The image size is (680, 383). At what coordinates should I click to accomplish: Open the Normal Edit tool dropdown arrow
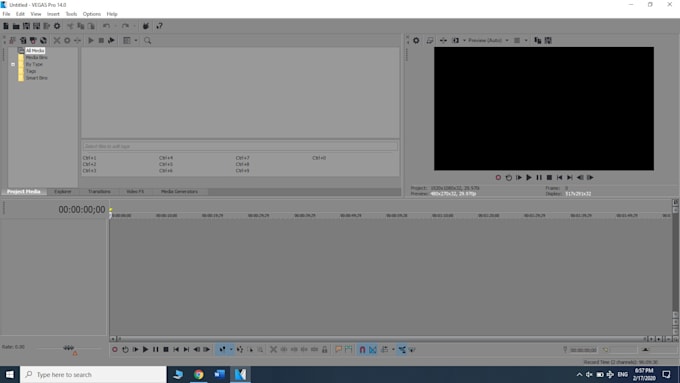(x=231, y=350)
